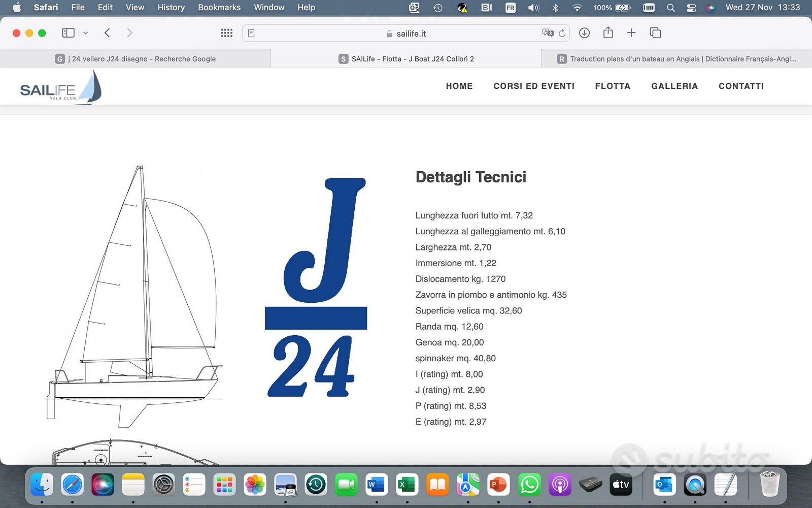Click the Dettagli Tecnici heading
This screenshot has height=508, width=812.
(471, 177)
